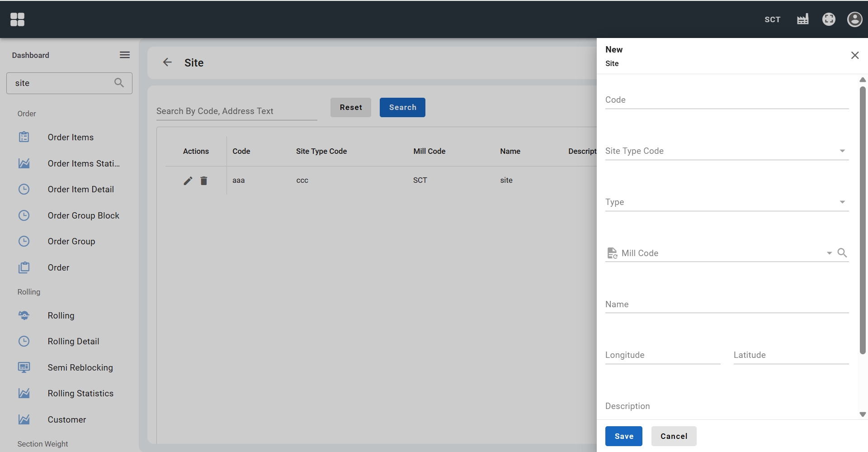The width and height of the screenshot is (868, 452).
Task: Select Rolling Statistics from sidebar menu
Action: pyautogui.click(x=80, y=394)
